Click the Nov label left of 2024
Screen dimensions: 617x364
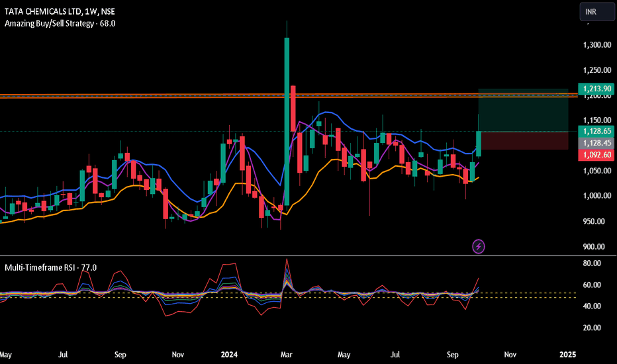[178, 355]
